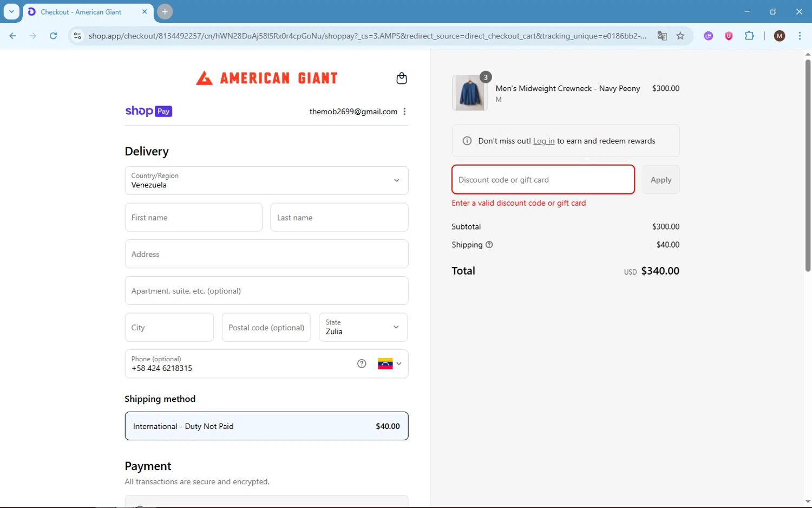Click the Payment section heading

click(148, 466)
